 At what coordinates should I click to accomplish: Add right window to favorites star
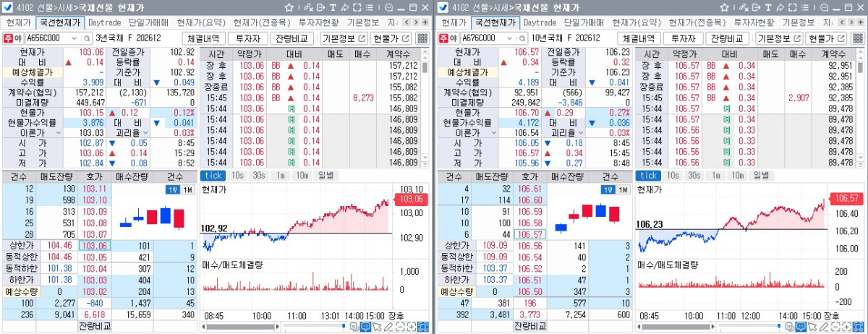click(x=723, y=7)
